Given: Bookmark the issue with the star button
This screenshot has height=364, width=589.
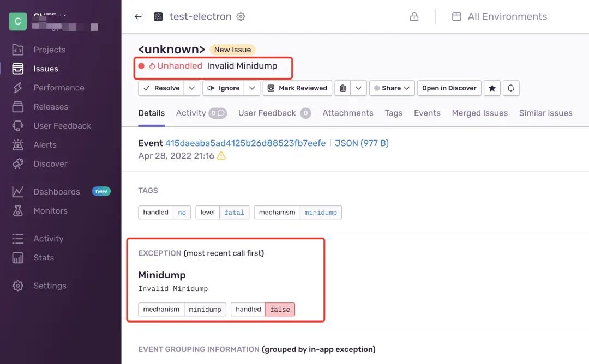Looking at the screenshot, I should tap(492, 88).
